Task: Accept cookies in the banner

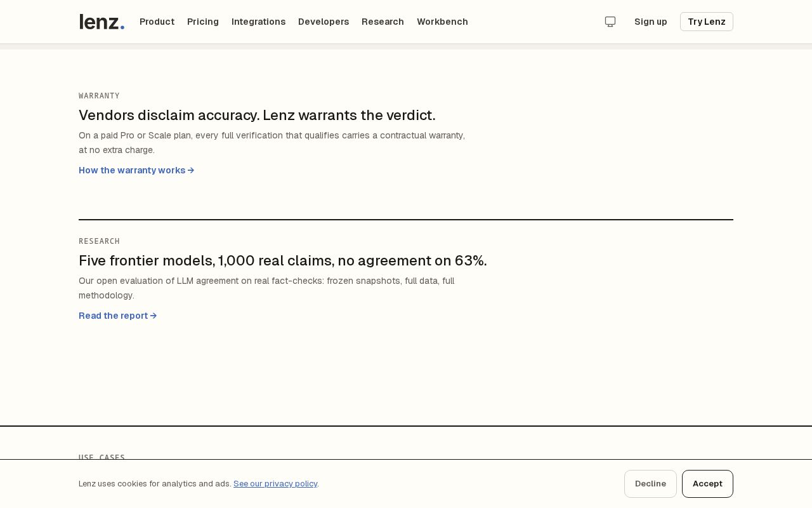Action: [x=707, y=484]
